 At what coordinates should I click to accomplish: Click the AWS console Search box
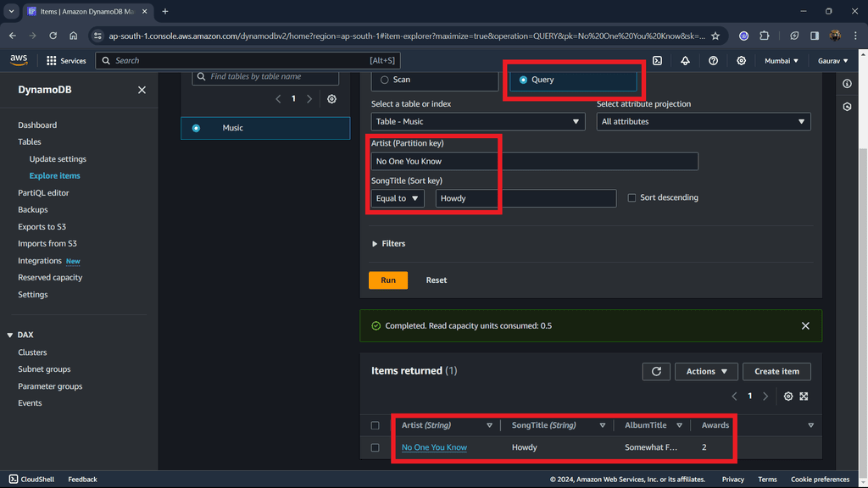tap(248, 61)
